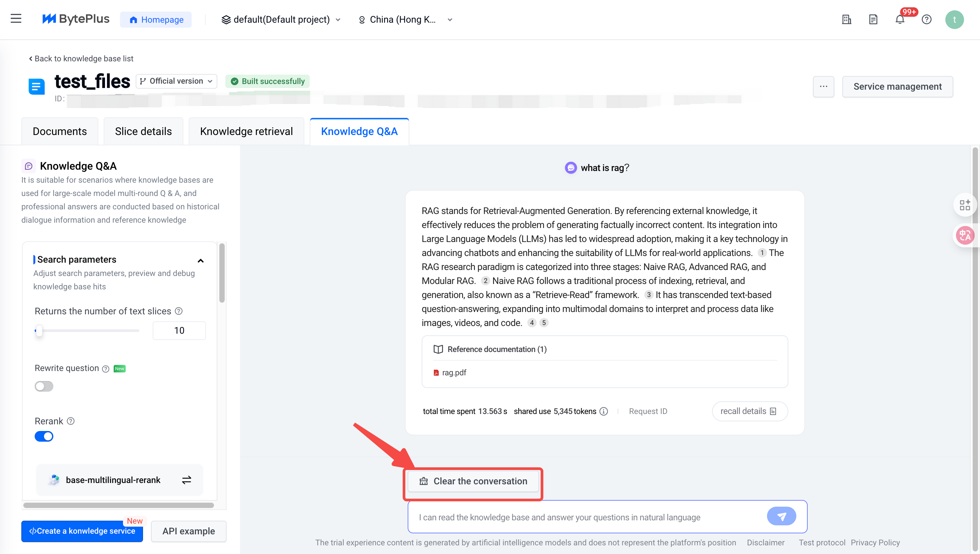
Task: Collapse the Search parameters section
Action: pos(200,261)
